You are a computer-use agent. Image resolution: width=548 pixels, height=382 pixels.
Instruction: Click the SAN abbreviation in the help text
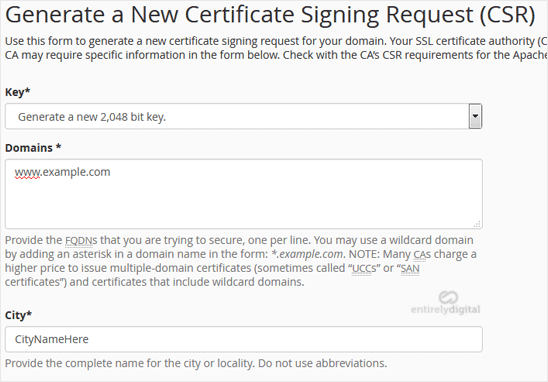coord(410,268)
